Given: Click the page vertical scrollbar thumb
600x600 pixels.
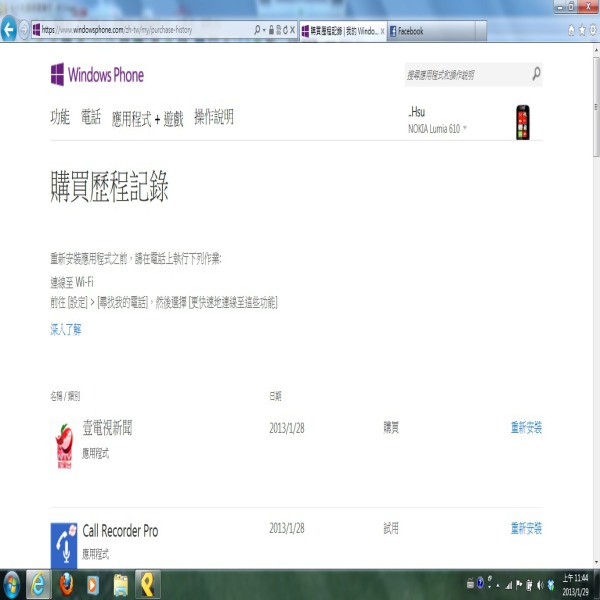Looking at the screenshot, I should point(596,107).
